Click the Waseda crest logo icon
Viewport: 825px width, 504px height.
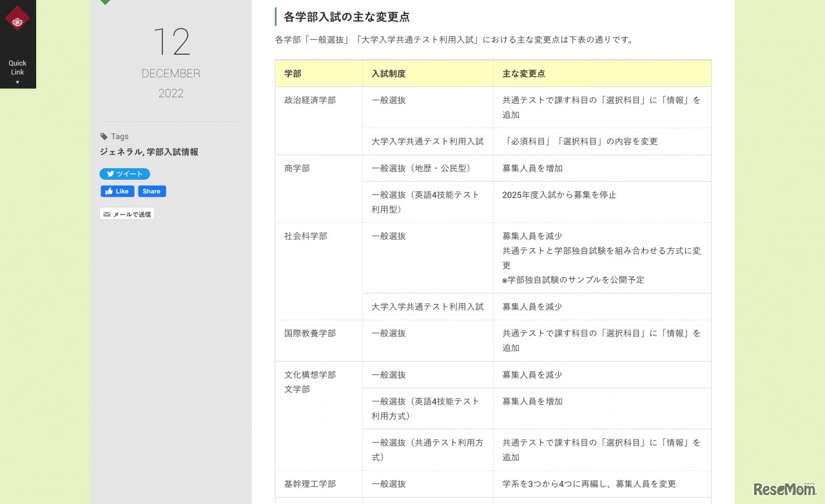click(x=17, y=19)
